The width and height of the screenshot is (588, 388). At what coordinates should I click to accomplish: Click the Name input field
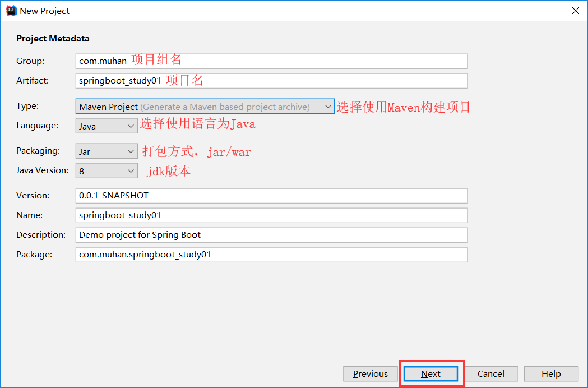(271, 215)
